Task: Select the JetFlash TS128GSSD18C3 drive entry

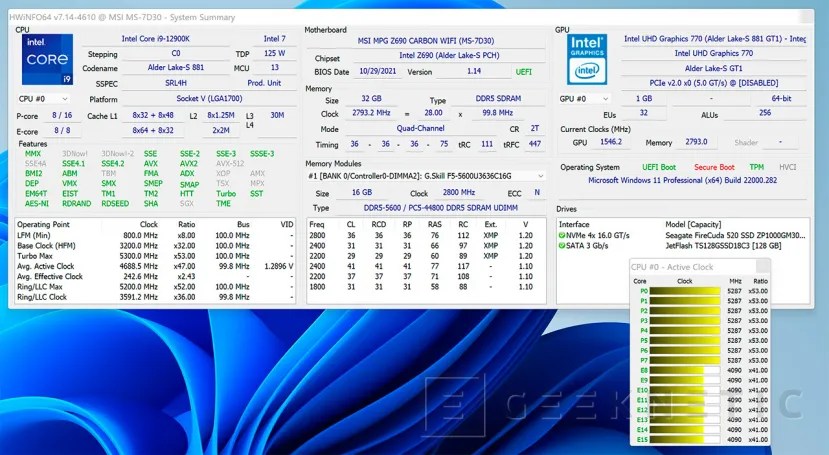Action: click(x=683, y=246)
